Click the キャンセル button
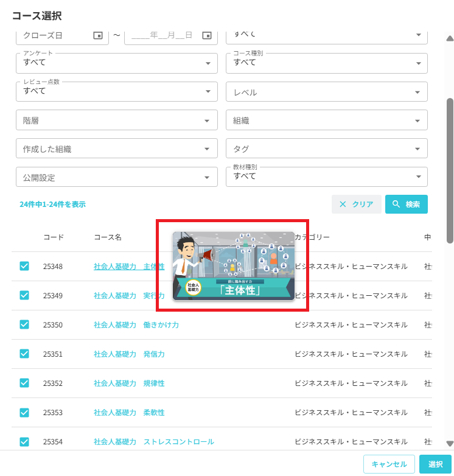 point(389,464)
